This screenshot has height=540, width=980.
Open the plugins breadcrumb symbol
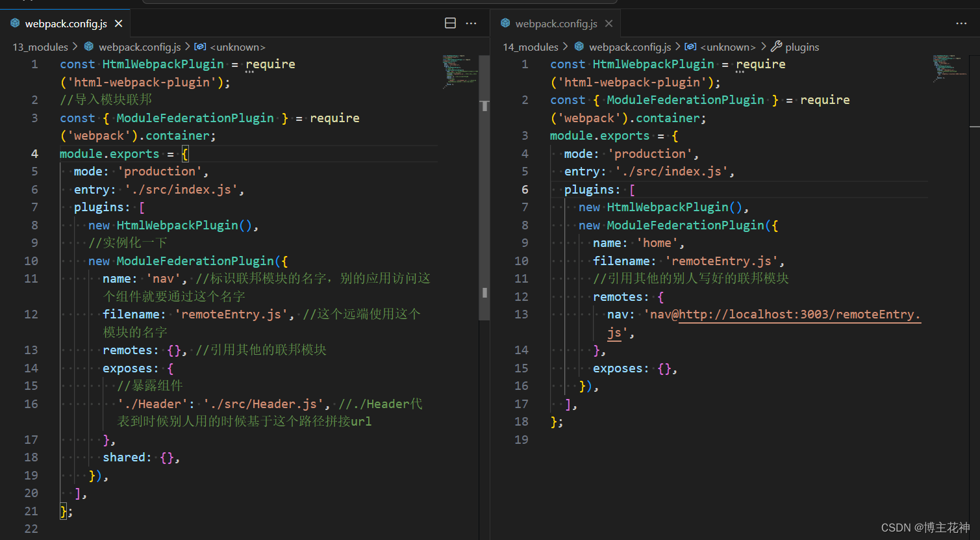coord(802,47)
